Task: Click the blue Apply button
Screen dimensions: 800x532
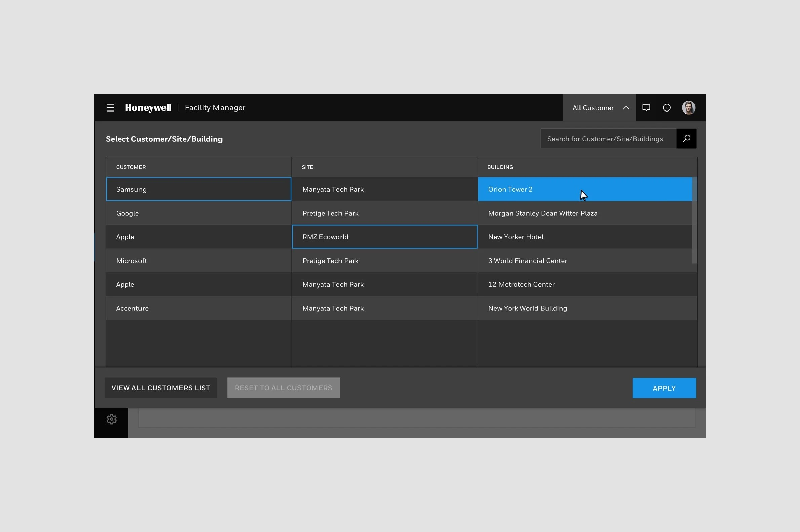Action: 664,388
